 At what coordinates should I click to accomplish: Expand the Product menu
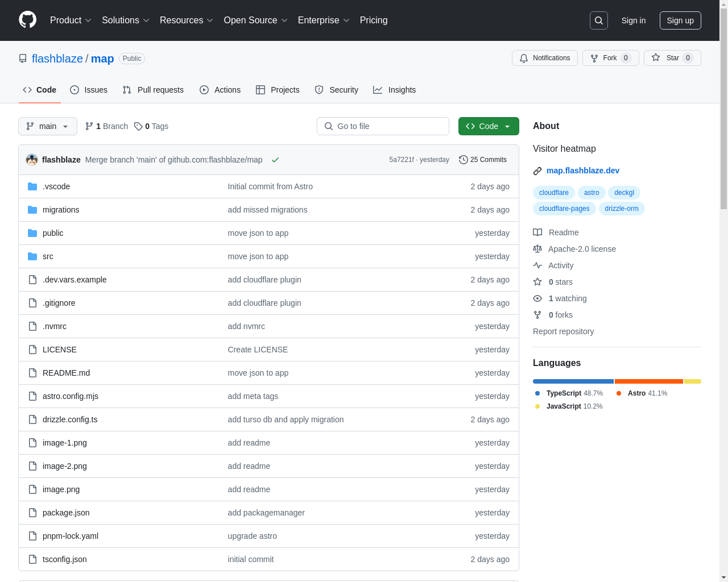click(x=71, y=20)
